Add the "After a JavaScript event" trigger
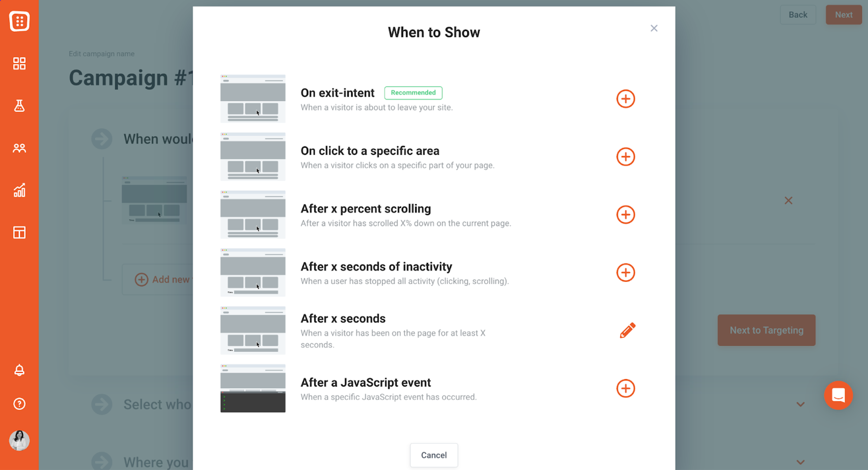 pos(625,388)
